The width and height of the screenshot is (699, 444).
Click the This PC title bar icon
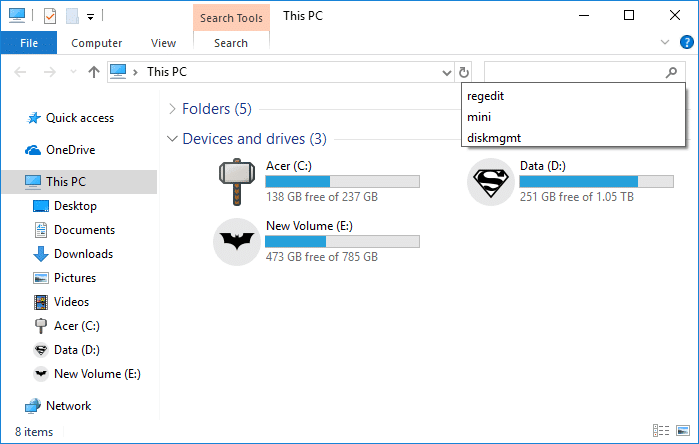click(x=17, y=15)
